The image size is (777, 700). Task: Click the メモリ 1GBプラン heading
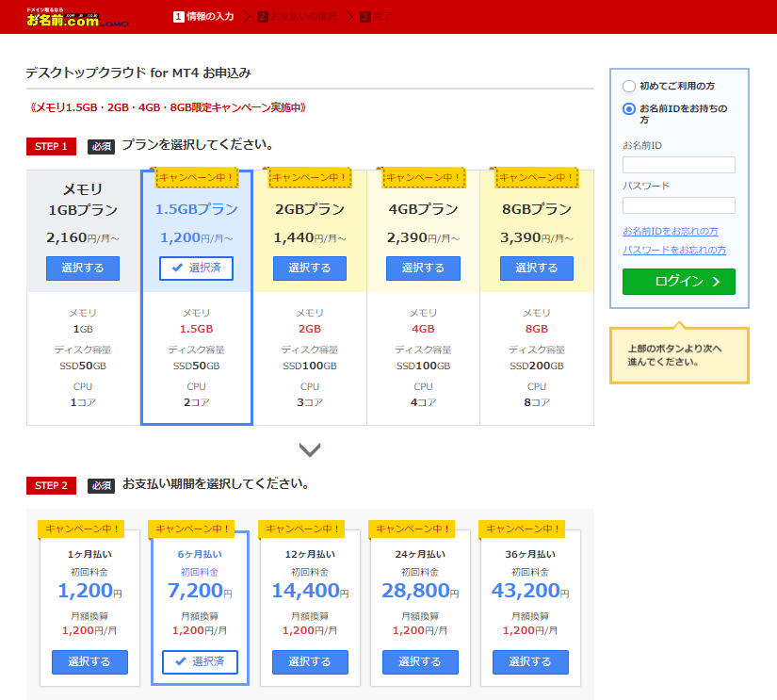(83, 200)
